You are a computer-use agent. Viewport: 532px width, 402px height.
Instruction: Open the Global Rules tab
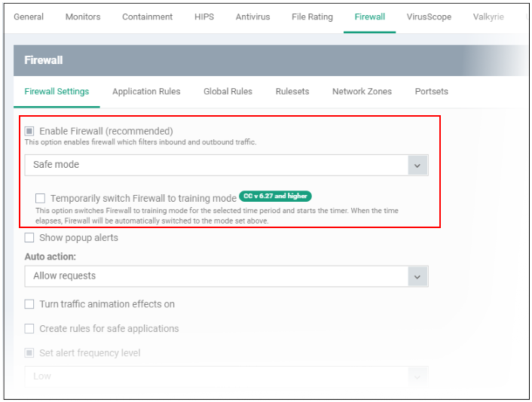(228, 92)
